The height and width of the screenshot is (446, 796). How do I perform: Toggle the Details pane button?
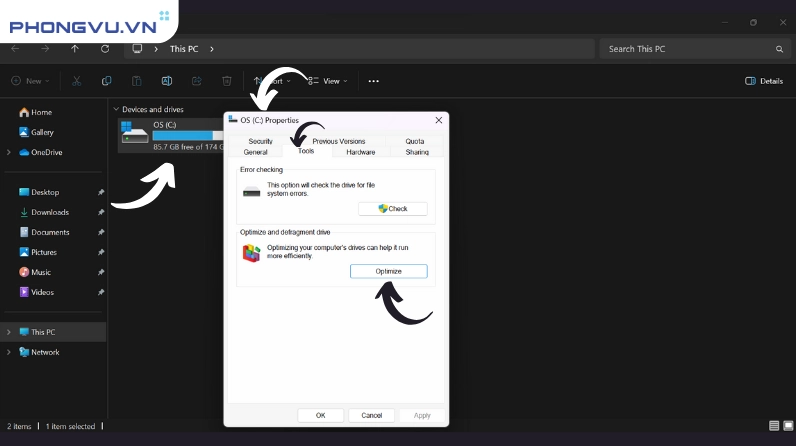[764, 81]
